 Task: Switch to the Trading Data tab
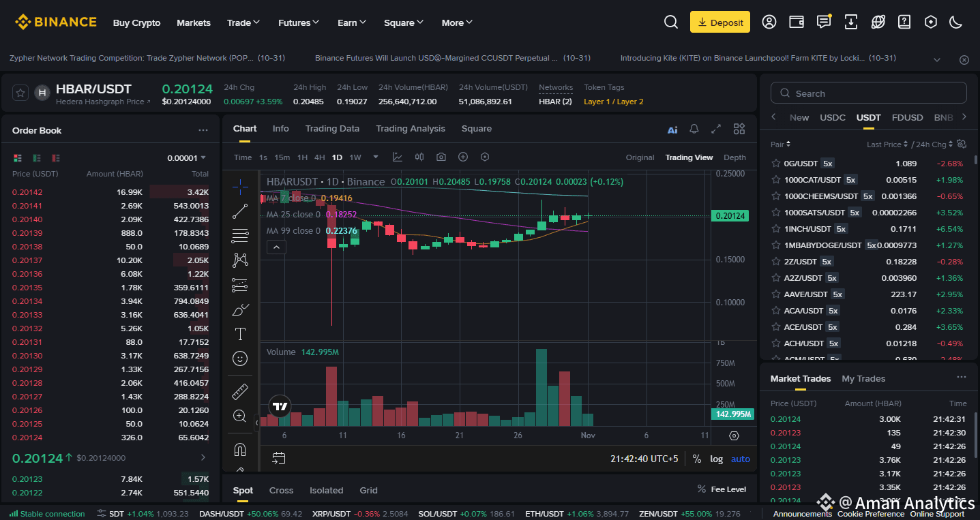click(332, 128)
